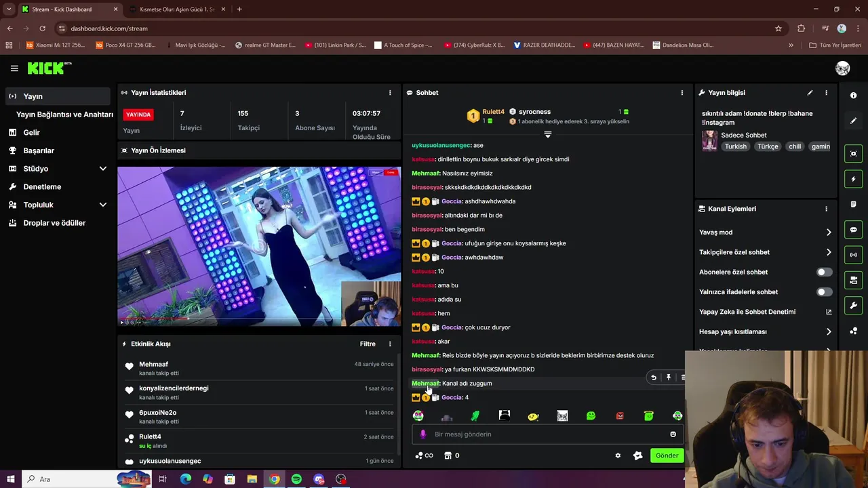Click the green Gönder send button
Viewport: 868px width, 488px height.
tap(667, 455)
